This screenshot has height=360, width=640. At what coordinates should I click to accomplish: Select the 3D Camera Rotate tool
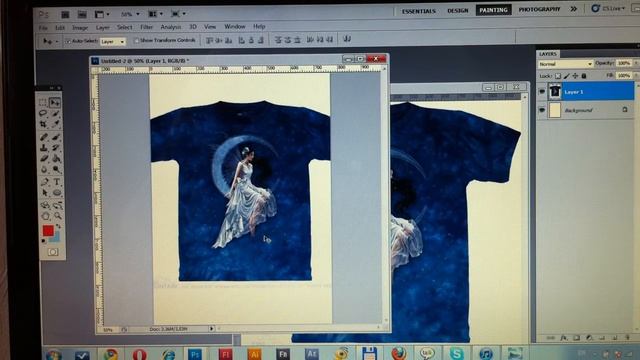click(x=58, y=205)
